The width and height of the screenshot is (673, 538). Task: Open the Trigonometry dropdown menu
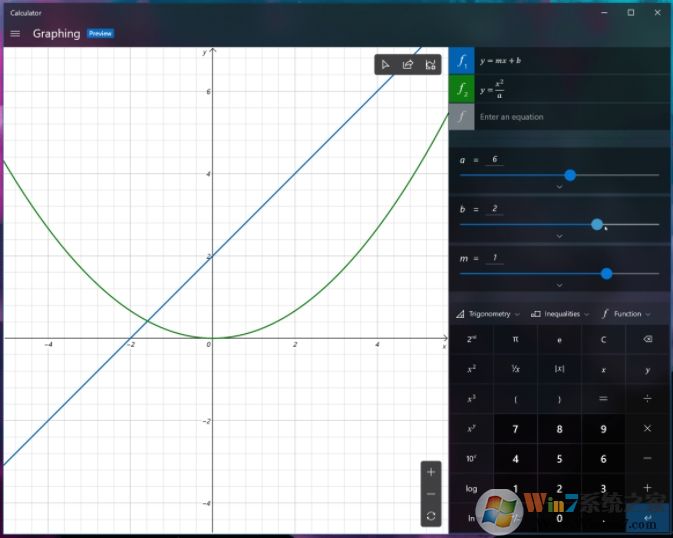click(488, 314)
